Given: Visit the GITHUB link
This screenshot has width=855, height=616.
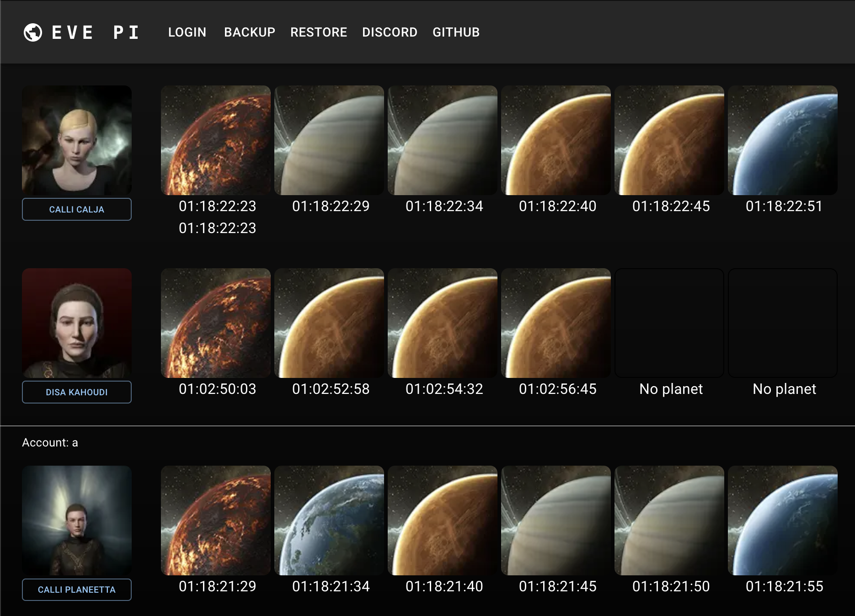Looking at the screenshot, I should pyautogui.click(x=456, y=32).
